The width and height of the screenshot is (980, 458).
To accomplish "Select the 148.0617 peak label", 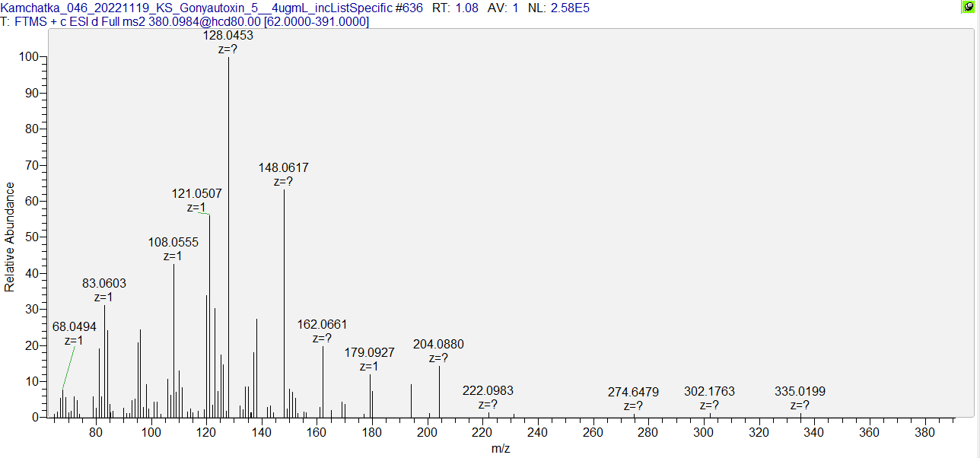I will click(x=284, y=168).
